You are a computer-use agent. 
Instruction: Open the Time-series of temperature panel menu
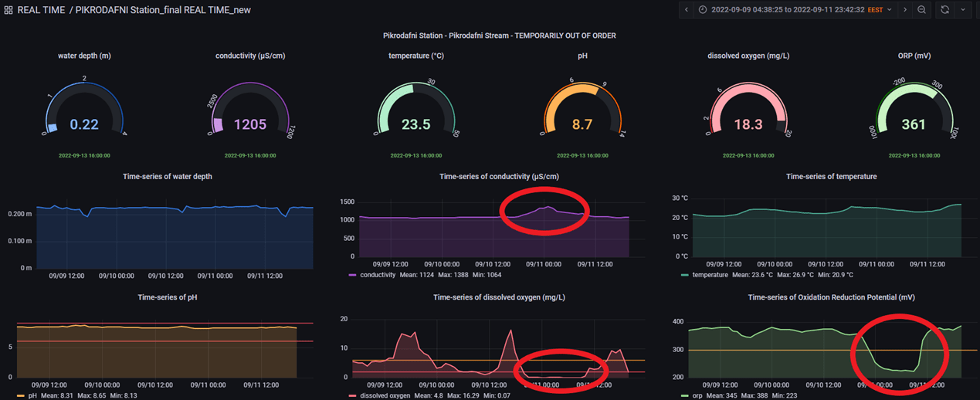pos(831,177)
